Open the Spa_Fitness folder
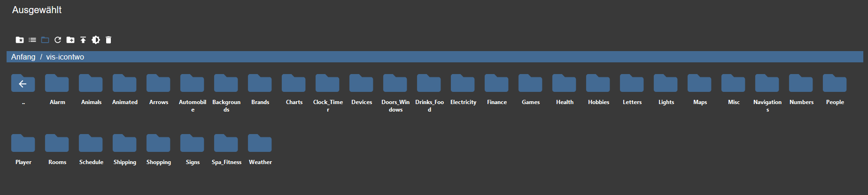The width and height of the screenshot is (868, 195). [226, 143]
